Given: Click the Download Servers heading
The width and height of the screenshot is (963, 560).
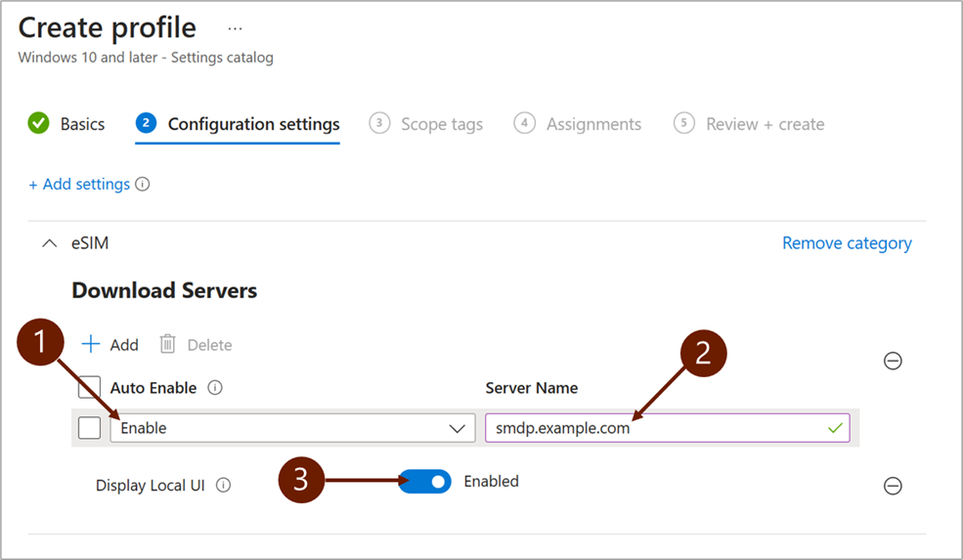Looking at the screenshot, I should click(x=164, y=290).
